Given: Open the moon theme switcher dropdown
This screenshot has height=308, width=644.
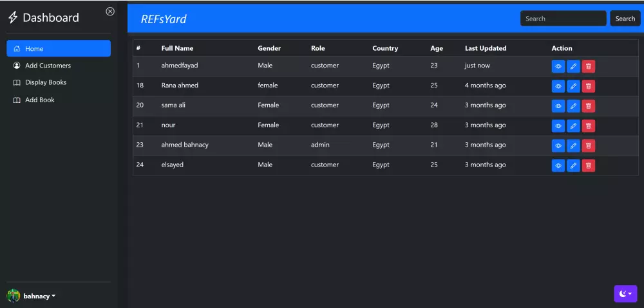Looking at the screenshot, I should 625,294.
